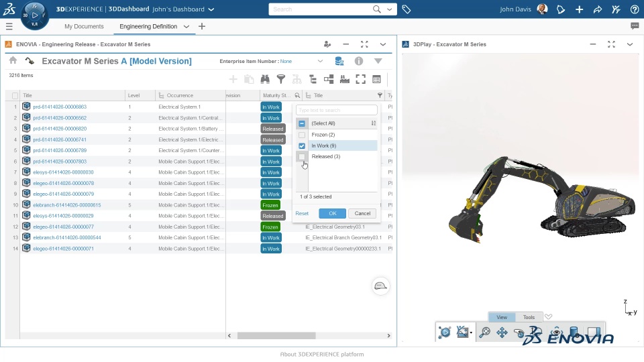Click the share widget people icon

[327, 44]
